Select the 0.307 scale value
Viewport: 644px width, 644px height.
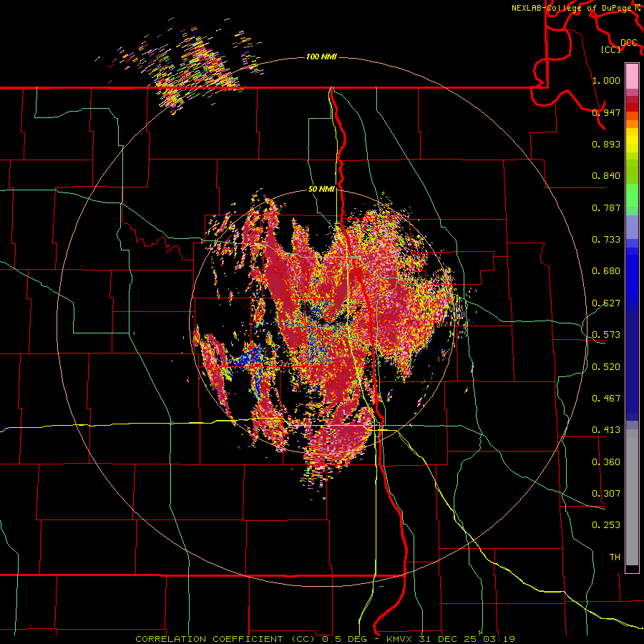point(606,494)
